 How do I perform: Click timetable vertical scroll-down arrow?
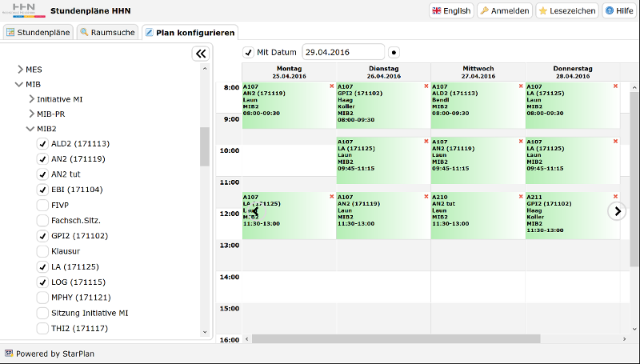coord(634,329)
